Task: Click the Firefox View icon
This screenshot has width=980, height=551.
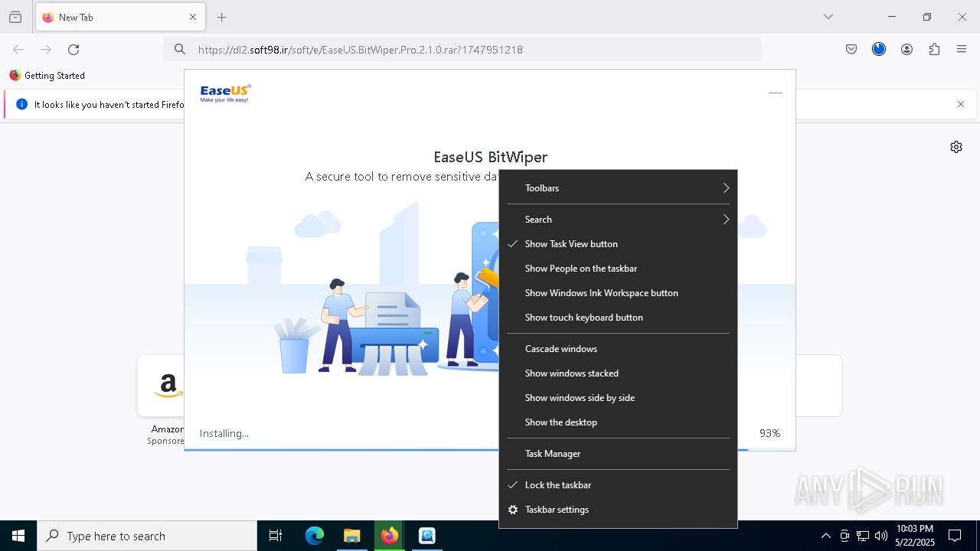Action: click(x=15, y=17)
